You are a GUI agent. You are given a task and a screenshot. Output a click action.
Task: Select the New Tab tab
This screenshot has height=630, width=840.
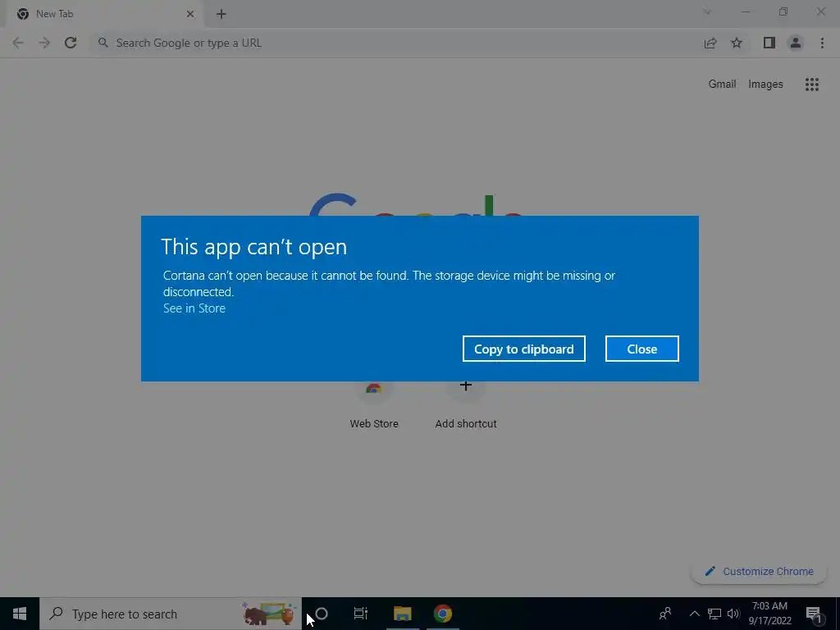click(104, 14)
